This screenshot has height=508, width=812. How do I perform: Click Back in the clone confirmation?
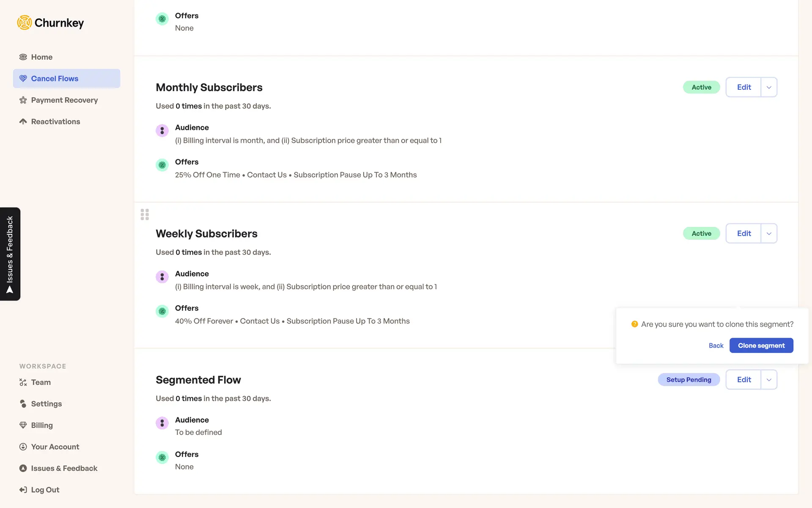[716, 345]
